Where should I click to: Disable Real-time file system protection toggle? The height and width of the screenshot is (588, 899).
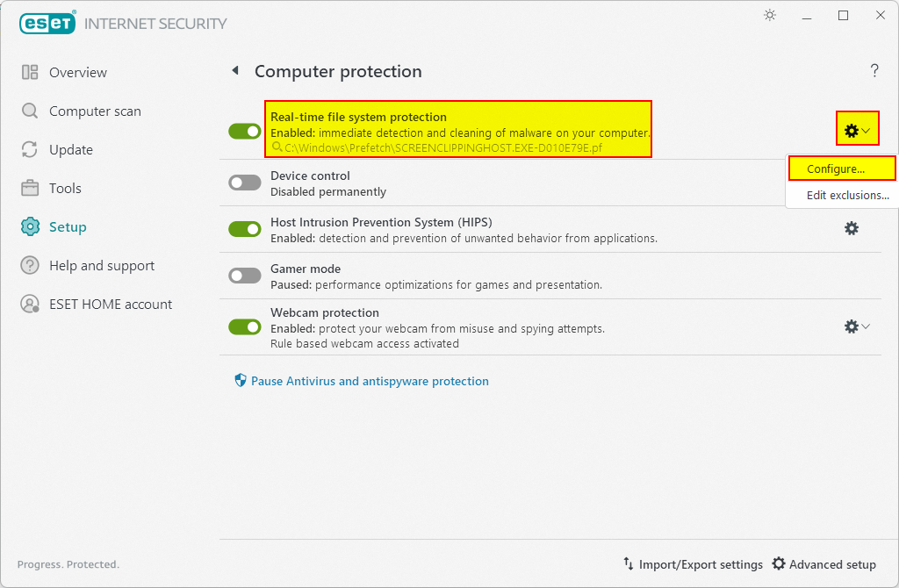245,131
